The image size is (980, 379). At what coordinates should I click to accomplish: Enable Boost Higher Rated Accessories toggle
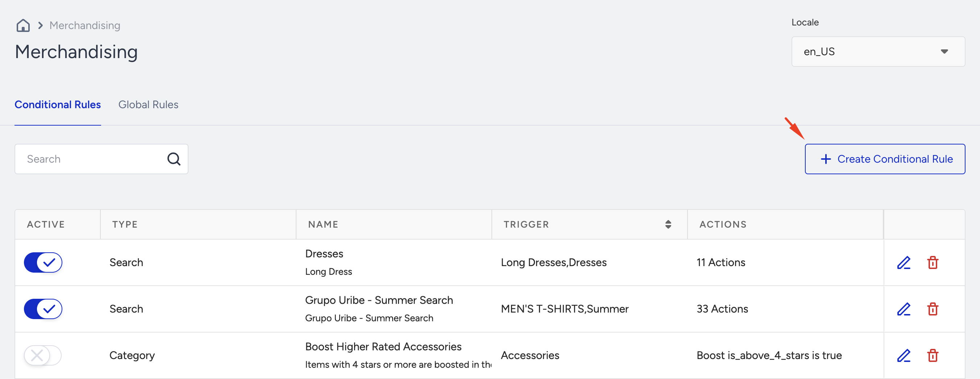(x=43, y=355)
